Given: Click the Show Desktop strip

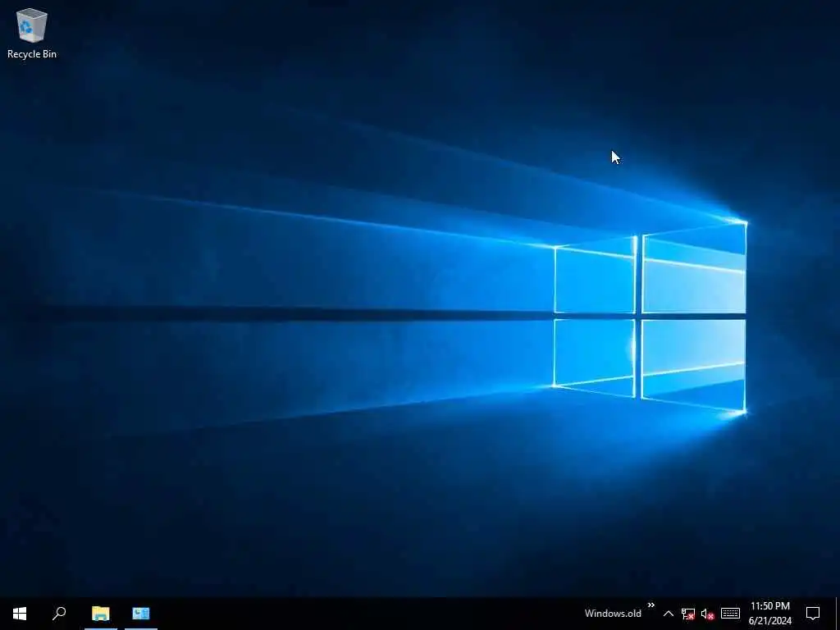Looking at the screenshot, I should coord(838,614).
